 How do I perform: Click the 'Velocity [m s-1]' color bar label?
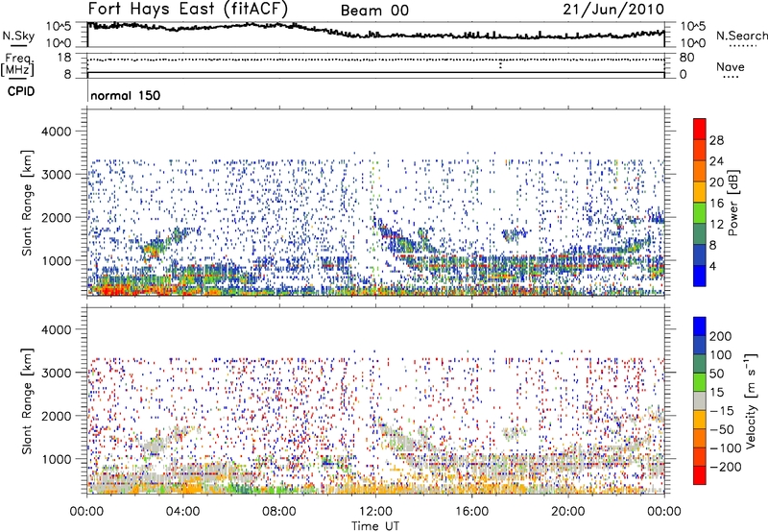point(751,400)
